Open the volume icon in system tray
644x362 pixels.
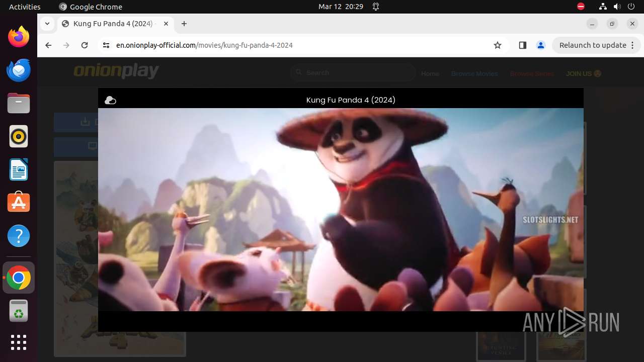click(x=616, y=7)
